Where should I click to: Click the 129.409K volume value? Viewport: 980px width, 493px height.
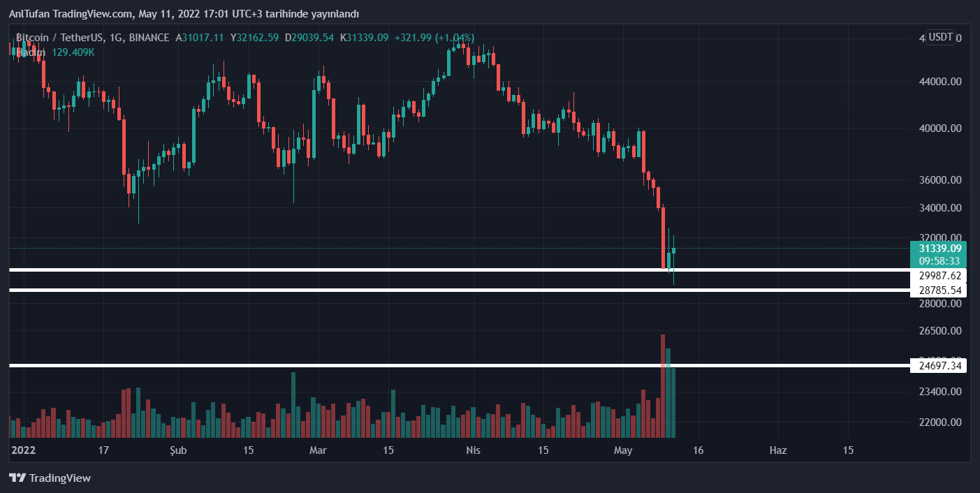(73, 52)
